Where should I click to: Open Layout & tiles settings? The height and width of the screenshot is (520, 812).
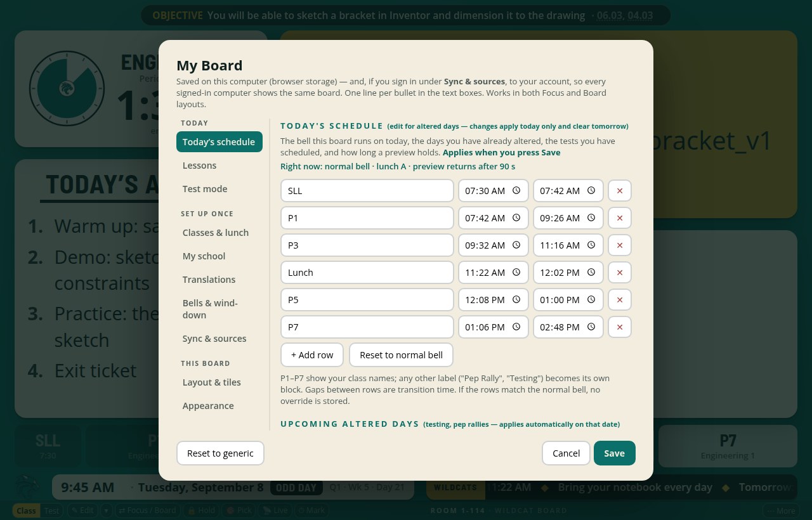point(219,382)
